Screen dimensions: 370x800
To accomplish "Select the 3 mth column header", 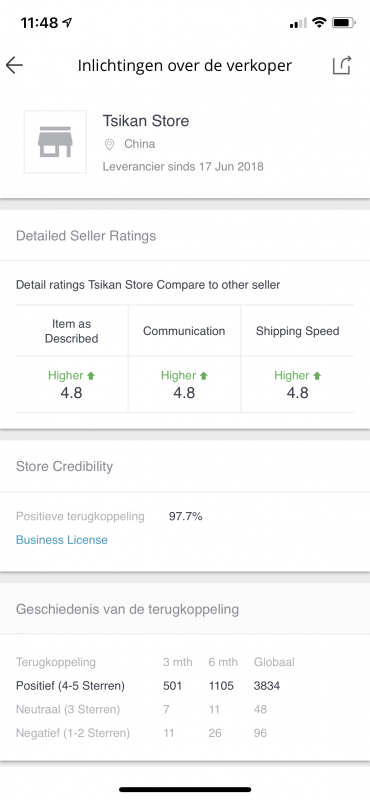I will [178, 662].
